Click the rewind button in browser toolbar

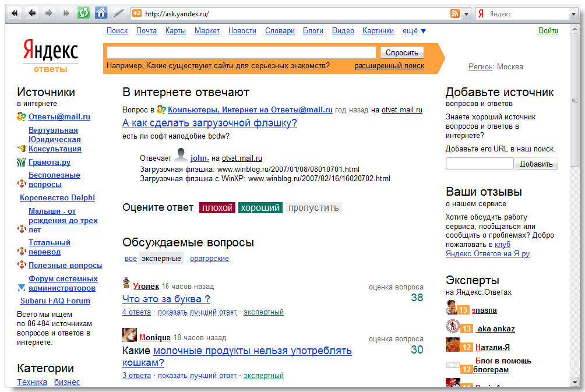pos(15,13)
